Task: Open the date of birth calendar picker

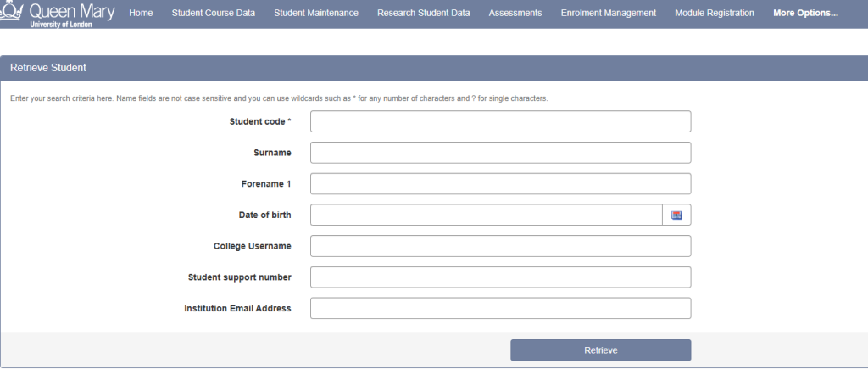Action: pos(676,215)
